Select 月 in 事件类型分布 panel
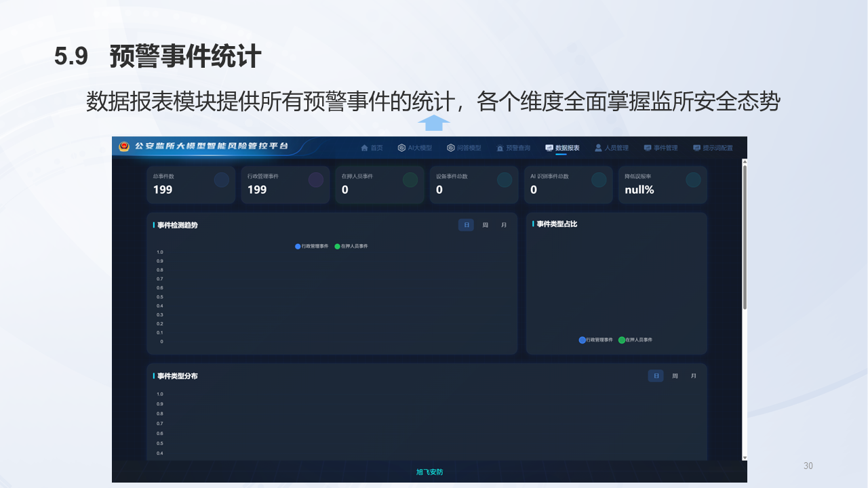The height and width of the screenshot is (488, 868). [x=694, y=375]
